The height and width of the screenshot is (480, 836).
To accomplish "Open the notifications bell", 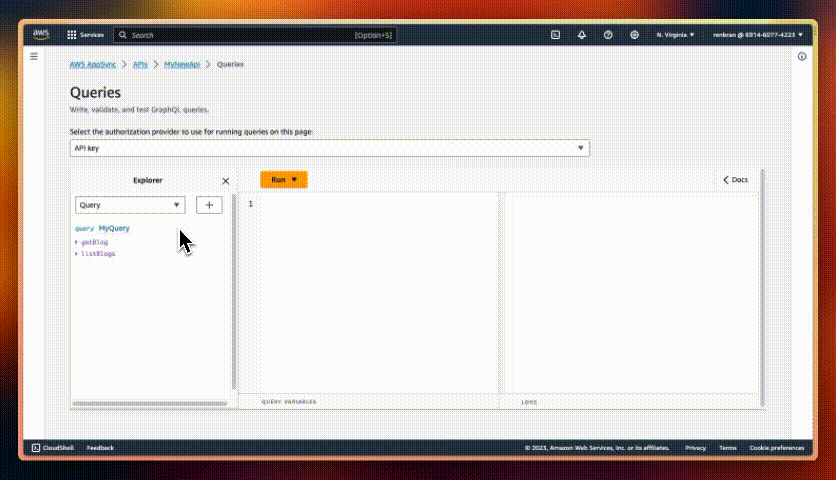I will coord(582,35).
